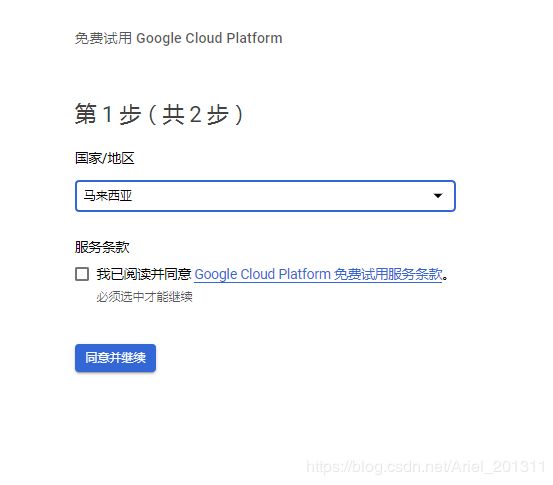Open Google Cloud Platform 免费试用服务条款 link
Screen dimensions: 553x485
[x=318, y=274]
